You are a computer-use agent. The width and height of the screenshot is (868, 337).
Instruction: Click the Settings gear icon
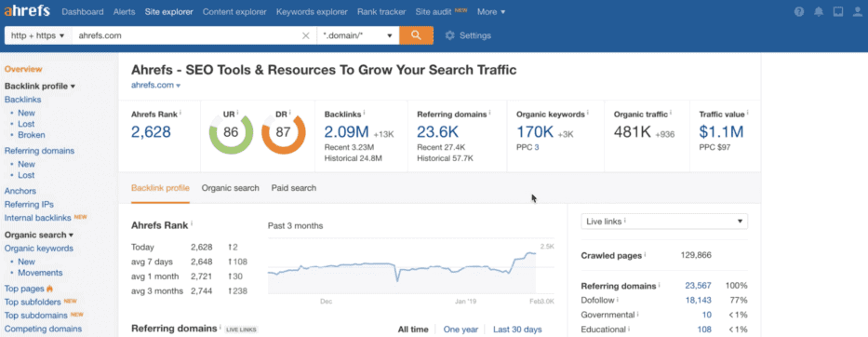pyautogui.click(x=449, y=35)
